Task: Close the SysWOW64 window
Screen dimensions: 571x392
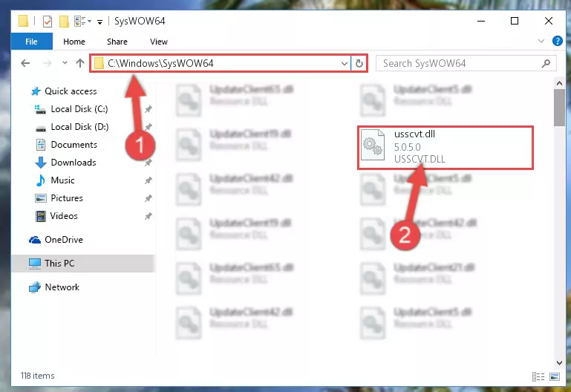Action: click(549, 21)
